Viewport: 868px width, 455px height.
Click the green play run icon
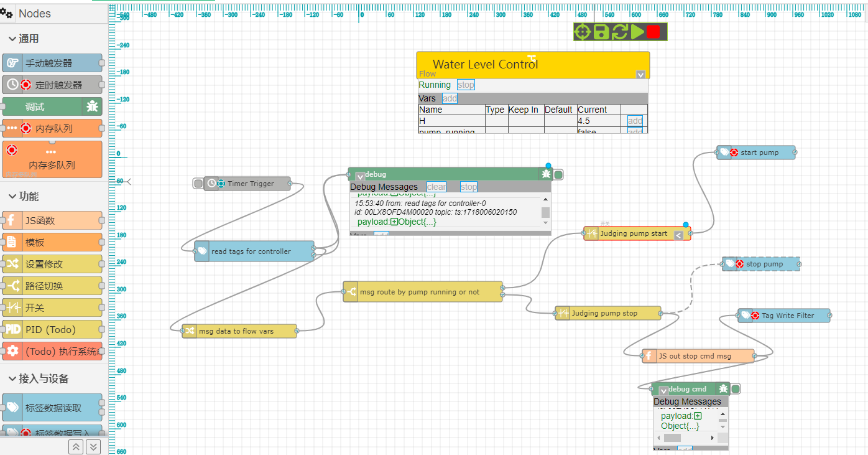point(637,32)
